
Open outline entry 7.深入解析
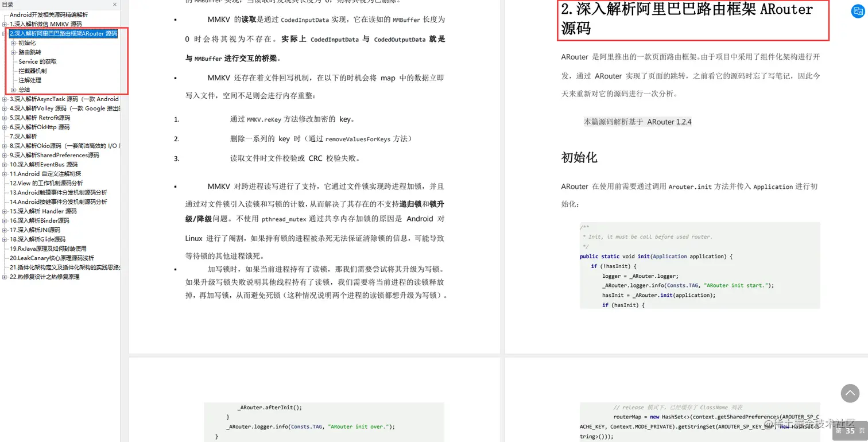[23, 137]
